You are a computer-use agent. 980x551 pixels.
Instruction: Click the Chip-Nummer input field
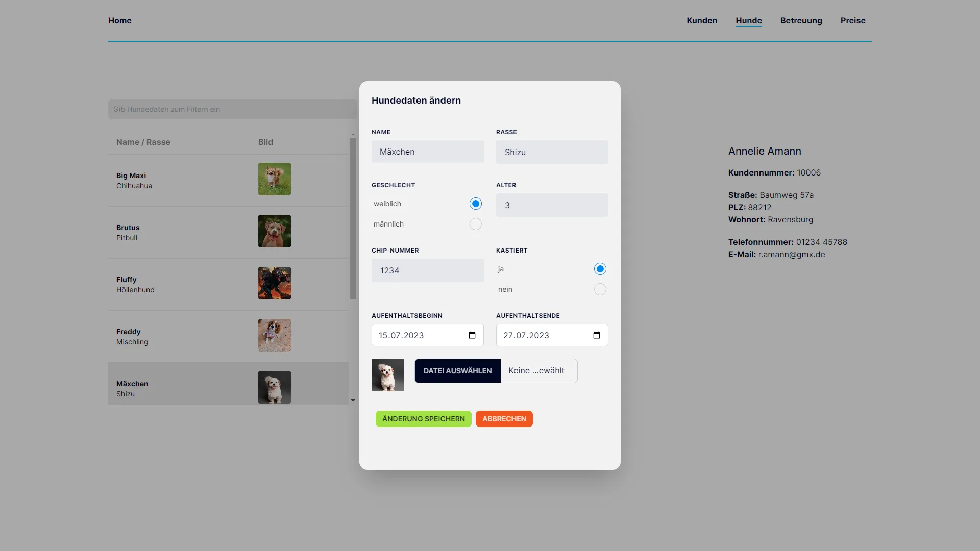click(x=427, y=270)
